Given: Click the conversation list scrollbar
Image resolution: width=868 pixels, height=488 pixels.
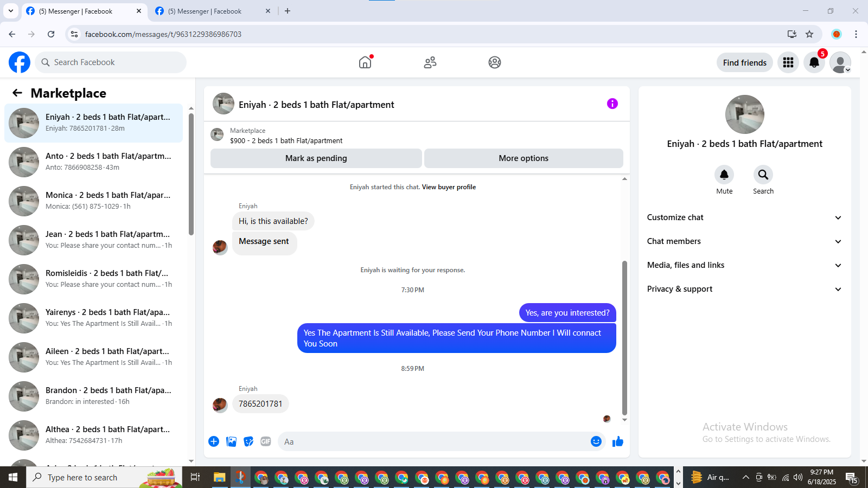Looking at the screenshot, I should 191,174.
